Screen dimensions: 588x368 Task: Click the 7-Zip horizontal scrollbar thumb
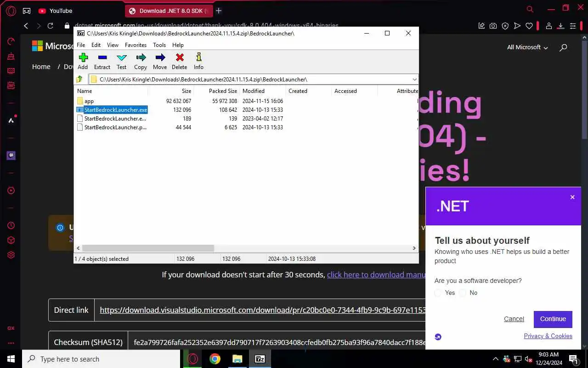coord(148,248)
